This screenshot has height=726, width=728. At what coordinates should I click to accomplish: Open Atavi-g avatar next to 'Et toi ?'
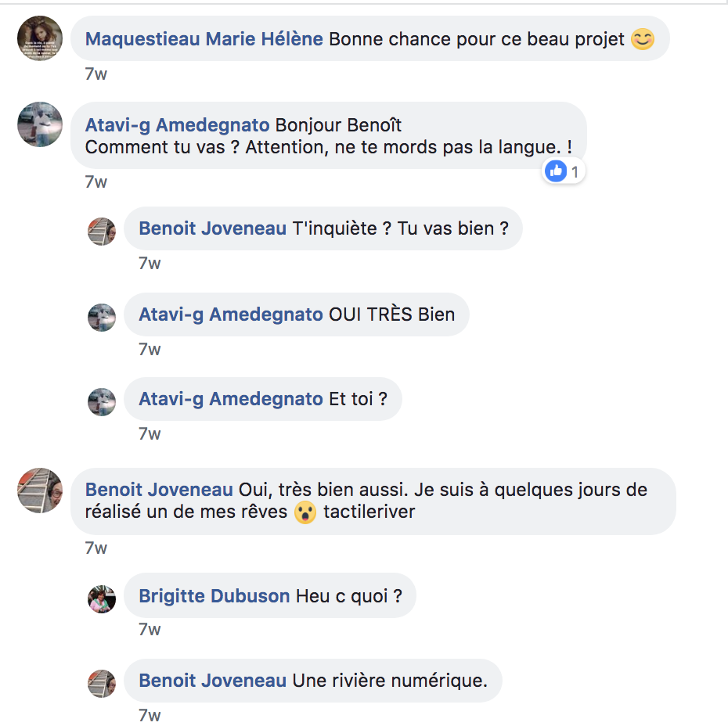click(102, 402)
